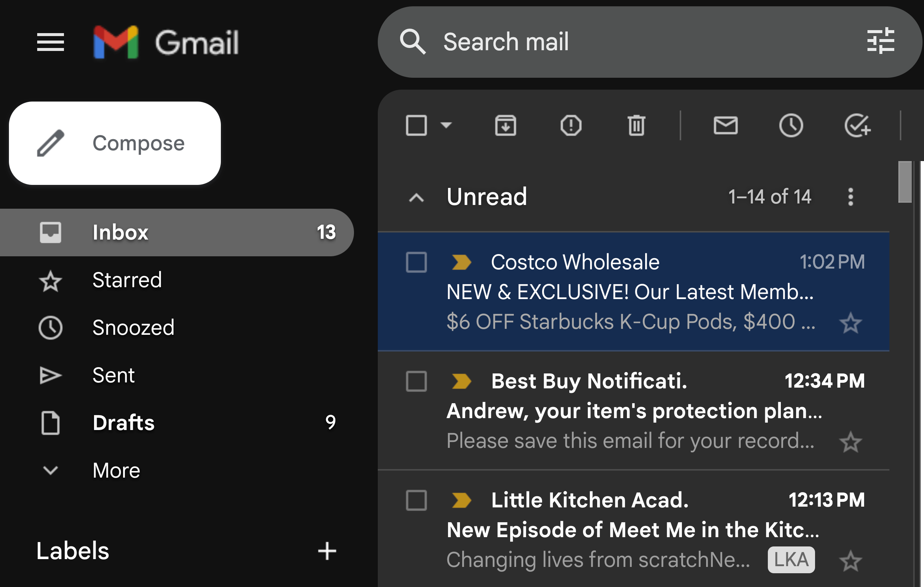Mark as read envelope icon
This screenshot has width=924, height=587.
click(x=725, y=125)
